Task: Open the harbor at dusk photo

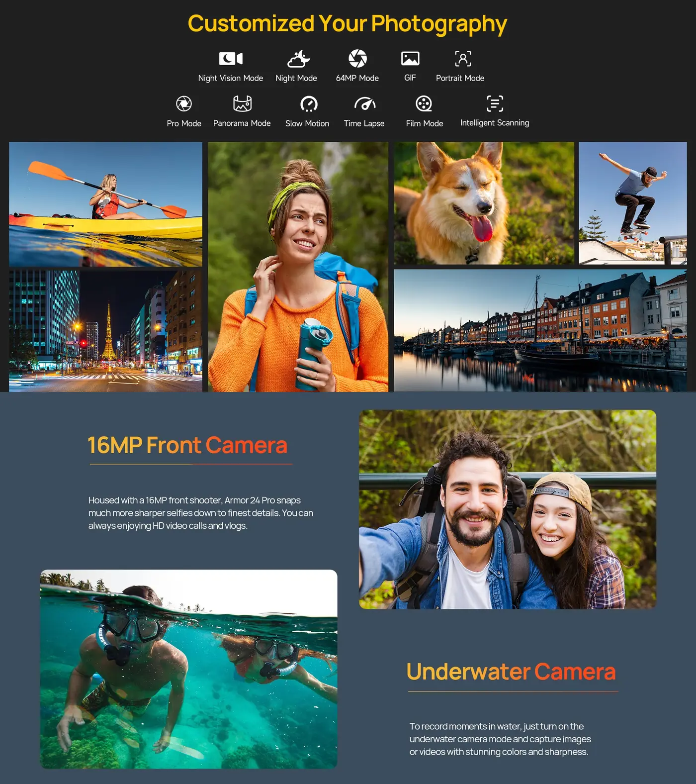Action: (x=540, y=331)
